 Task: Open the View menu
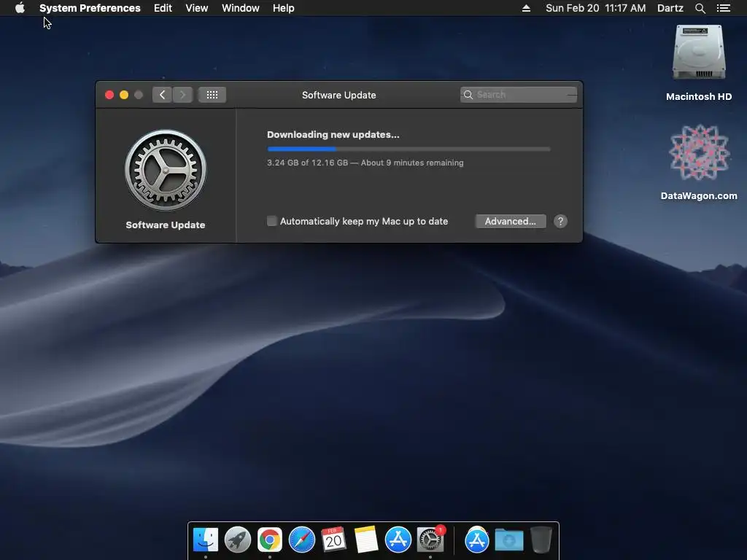click(x=197, y=8)
